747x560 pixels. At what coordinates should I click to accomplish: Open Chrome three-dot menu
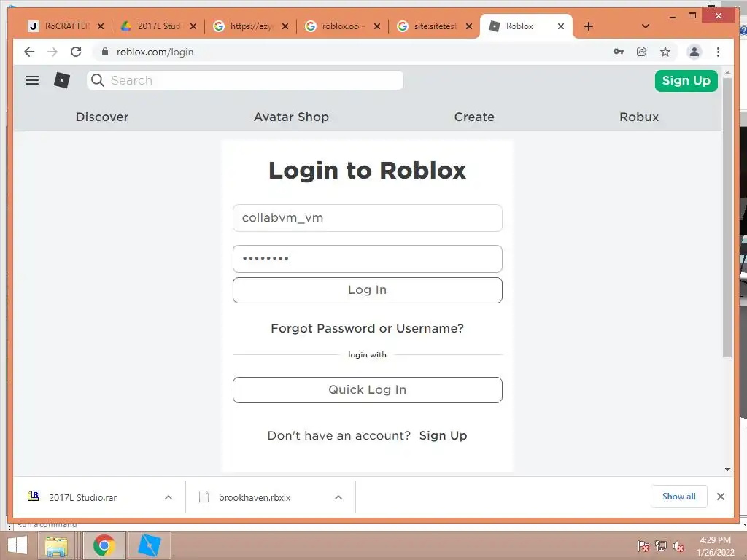click(x=718, y=52)
